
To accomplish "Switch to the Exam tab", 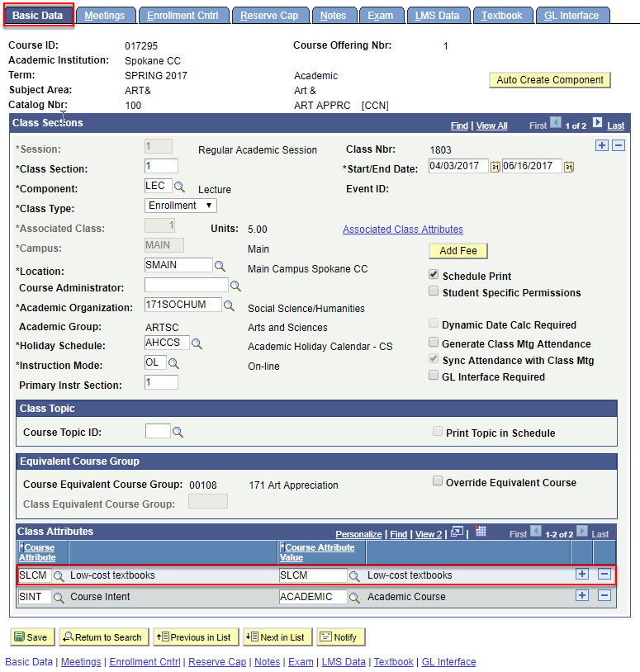I will 381,16.
